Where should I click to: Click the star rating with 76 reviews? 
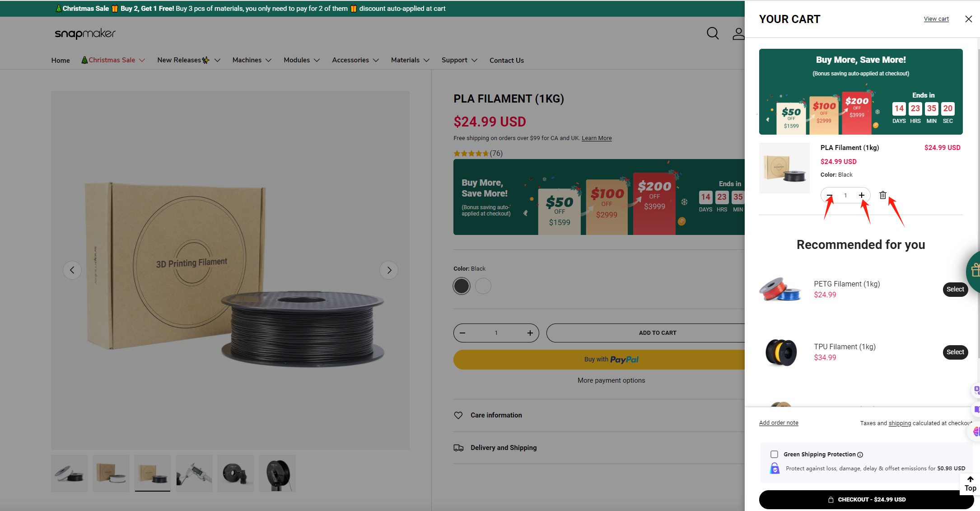(x=478, y=154)
